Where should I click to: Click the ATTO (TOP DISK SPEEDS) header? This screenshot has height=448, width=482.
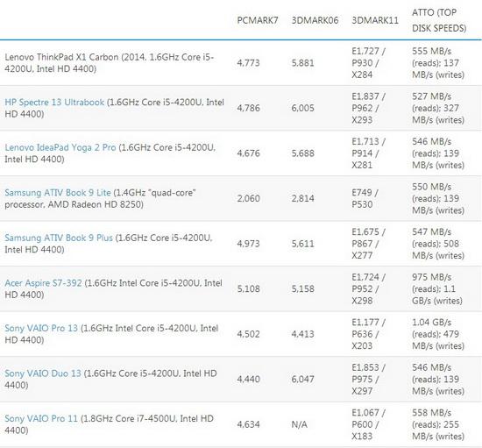tap(439, 20)
